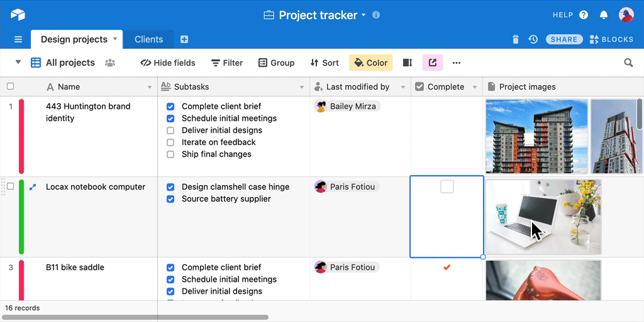
Task: Check Complete box for Locax notebook computer
Action: [447, 187]
